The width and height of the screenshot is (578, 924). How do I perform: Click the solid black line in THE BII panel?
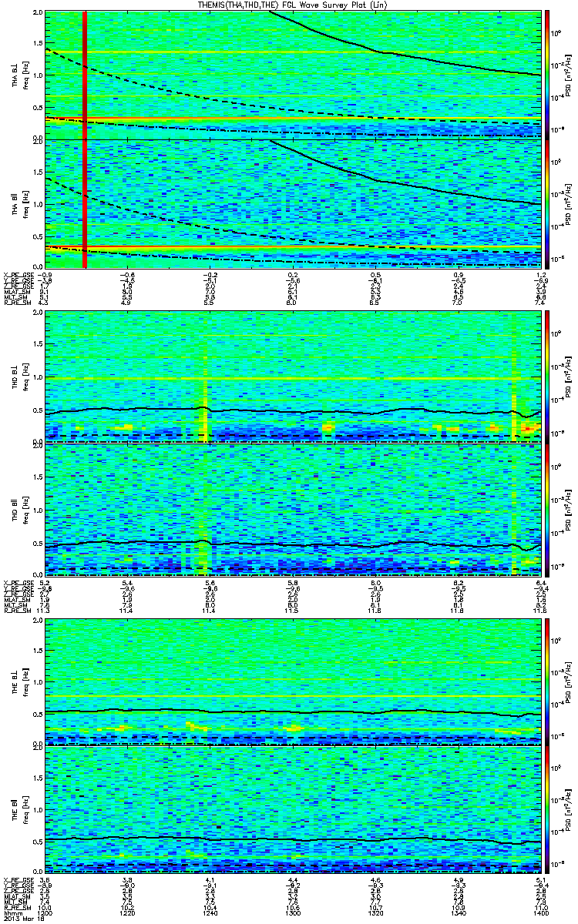click(x=293, y=839)
